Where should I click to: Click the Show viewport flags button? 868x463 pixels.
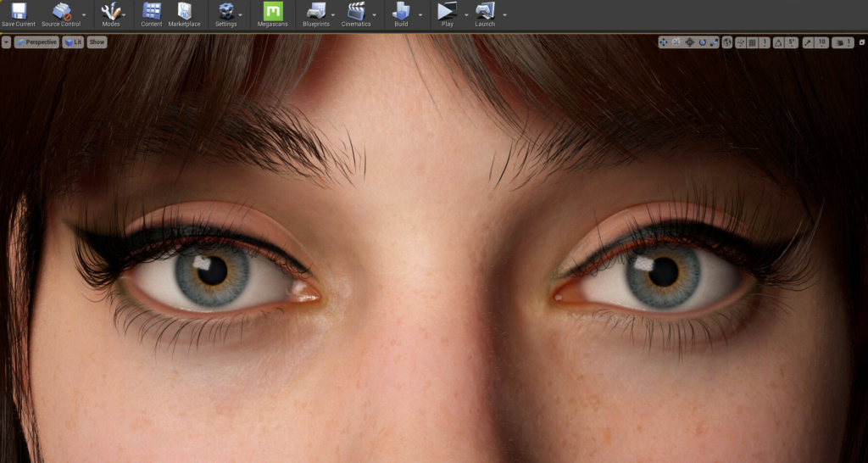97,42
